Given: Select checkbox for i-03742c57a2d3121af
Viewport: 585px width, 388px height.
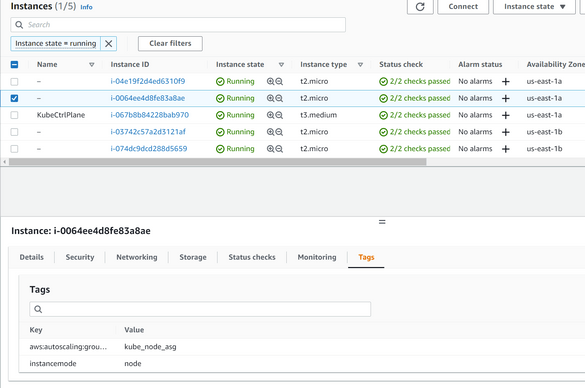Looking at the screenshot, I should point(14,132).
